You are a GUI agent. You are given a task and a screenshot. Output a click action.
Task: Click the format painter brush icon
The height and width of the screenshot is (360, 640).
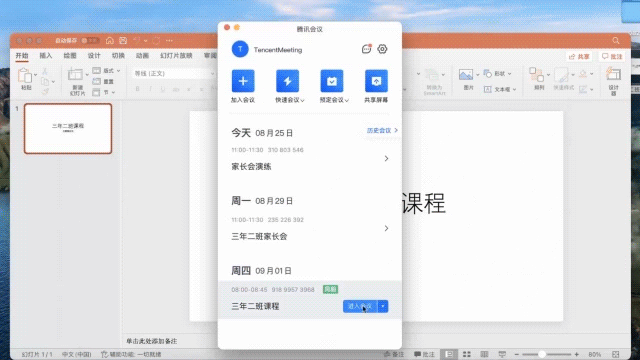(45, 91)
